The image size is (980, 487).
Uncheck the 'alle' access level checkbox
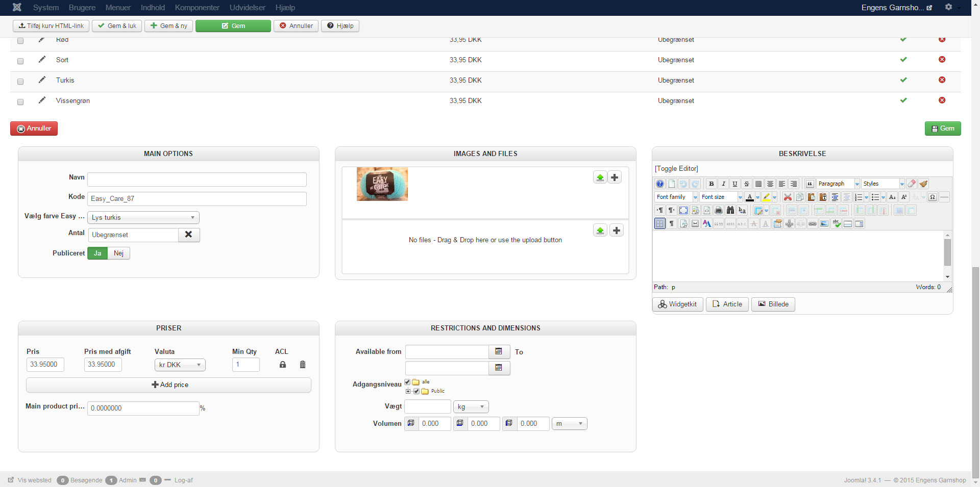407,382
